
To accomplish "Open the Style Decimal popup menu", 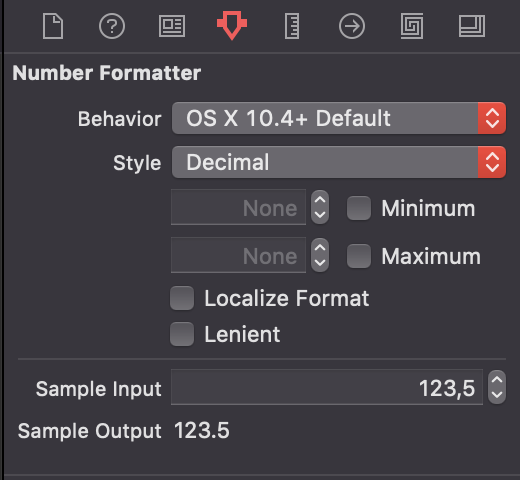I will coord(339,162).
